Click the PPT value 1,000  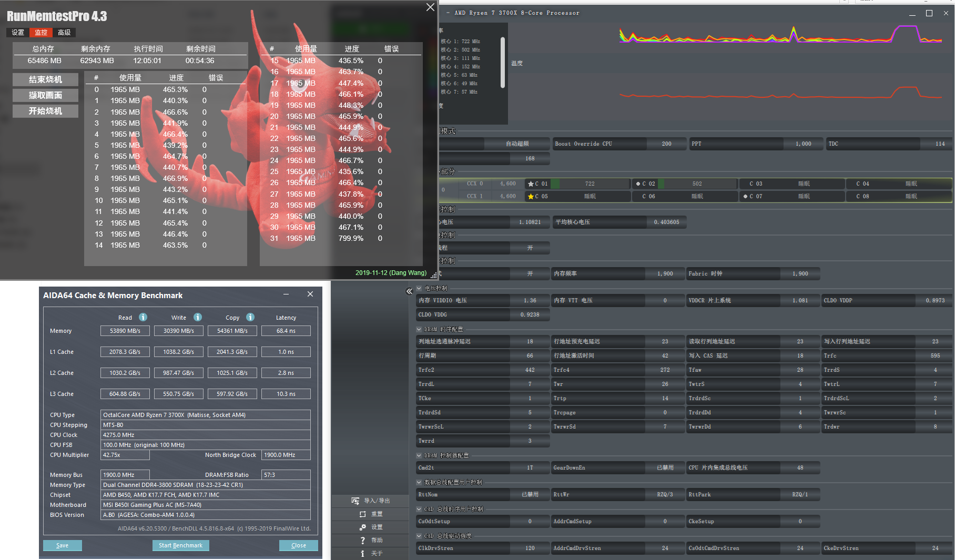coord(803,144)
